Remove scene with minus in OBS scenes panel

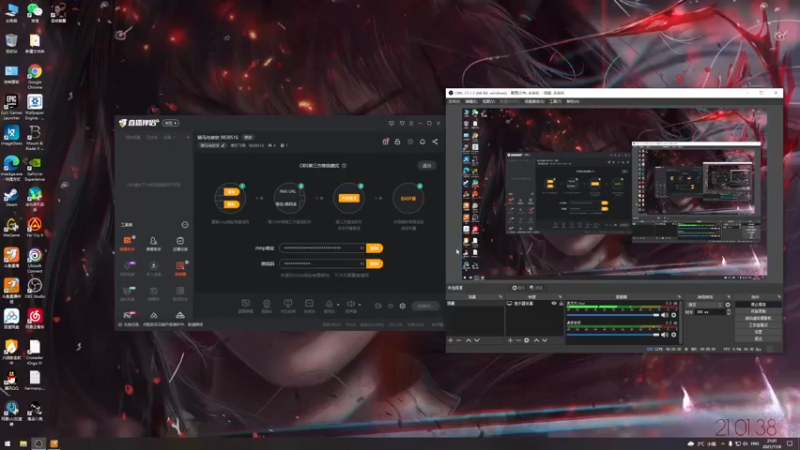(x=459, y=340)
